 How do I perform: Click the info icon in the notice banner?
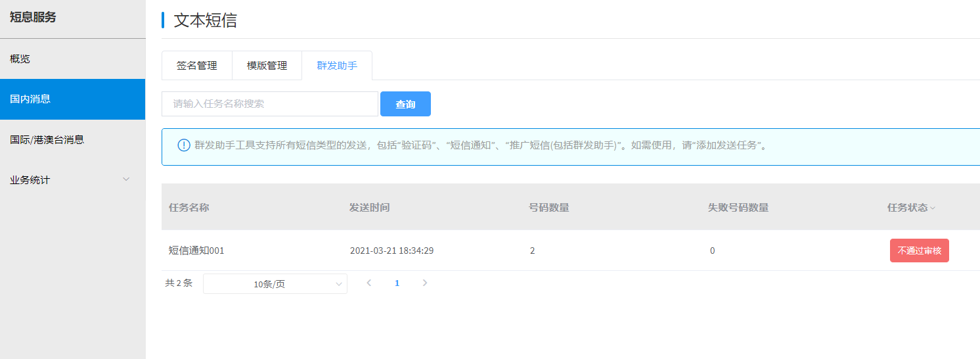coord(184,145)
